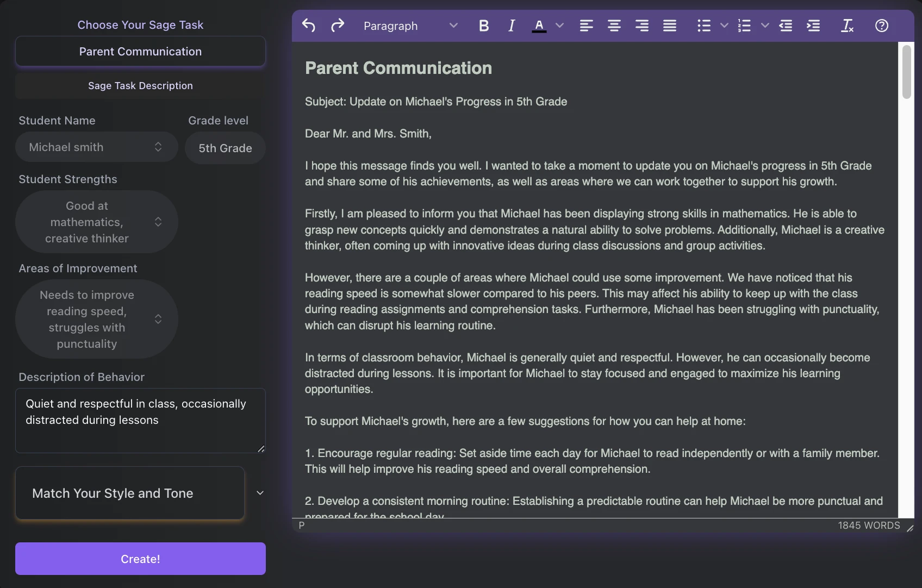
Task: Select the 5th Grade level field
Action: click(225, 148)
